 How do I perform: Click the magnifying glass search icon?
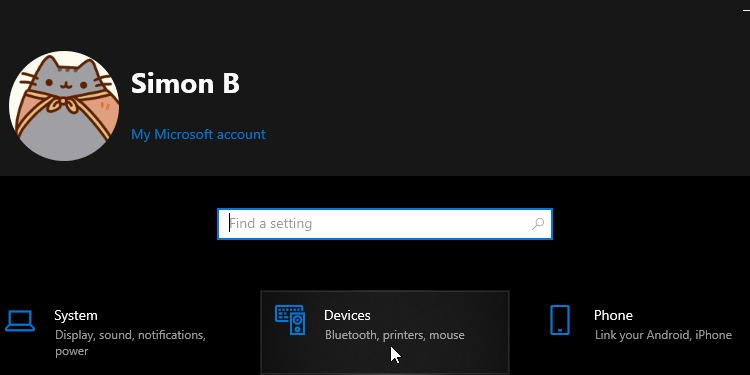pyautogui.click(x=538, y=223)
